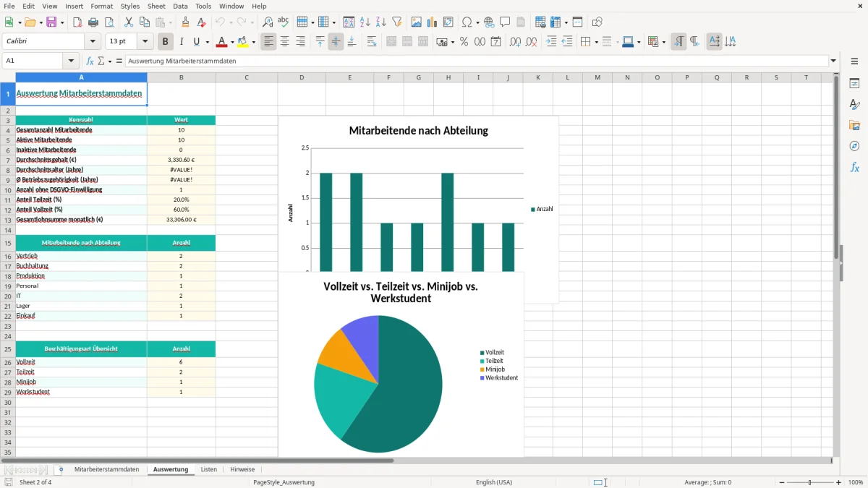Click the Print icon
This screenshot has width=868, height=488.
[x=93, y=22]
